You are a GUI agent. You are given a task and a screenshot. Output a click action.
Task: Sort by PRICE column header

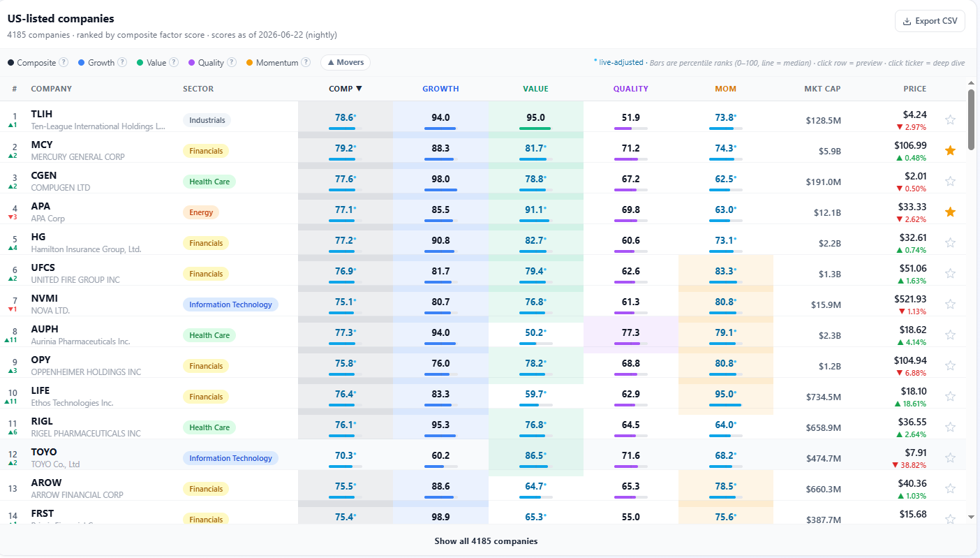pos(914,89)
